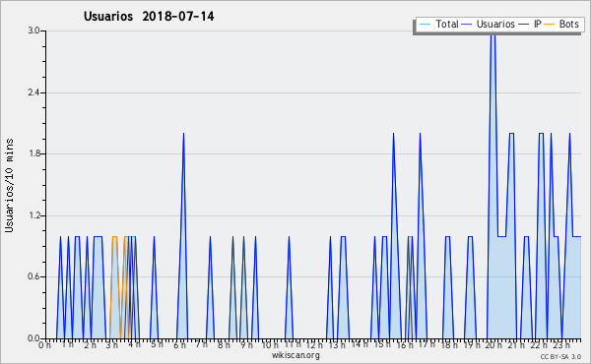The width and height of the screenshot is (591, 364).
Task: Click the '6 h' x-axis label
Action: click(180, 344)
